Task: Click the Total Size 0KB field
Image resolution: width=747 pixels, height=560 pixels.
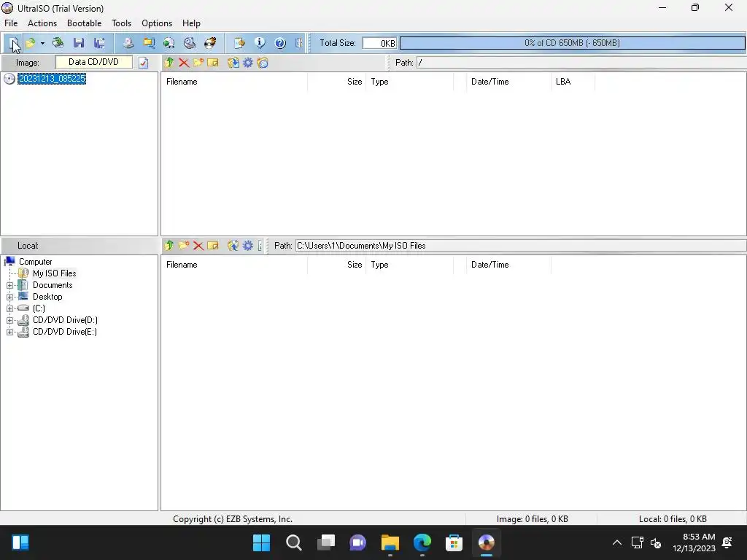Action: (x=379, y=43)
